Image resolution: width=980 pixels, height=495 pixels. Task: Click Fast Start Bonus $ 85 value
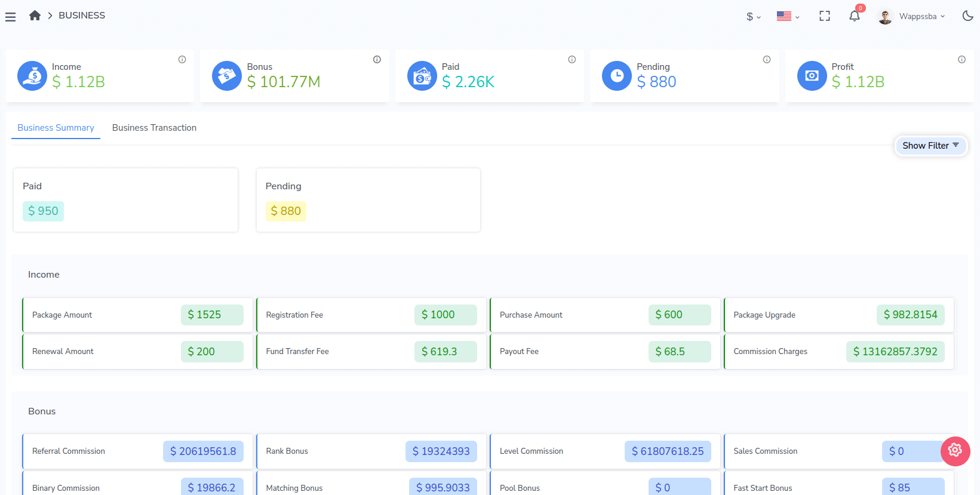click(x=913, y=487)
